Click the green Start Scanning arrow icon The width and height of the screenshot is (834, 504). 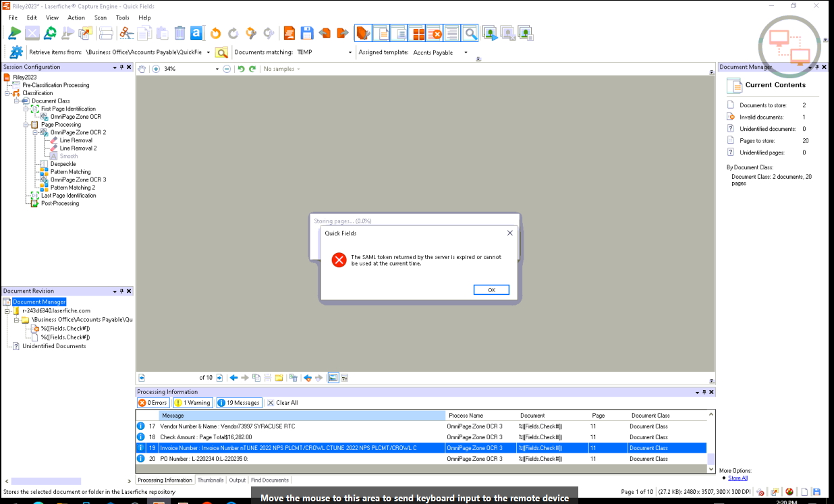(15, 33)
